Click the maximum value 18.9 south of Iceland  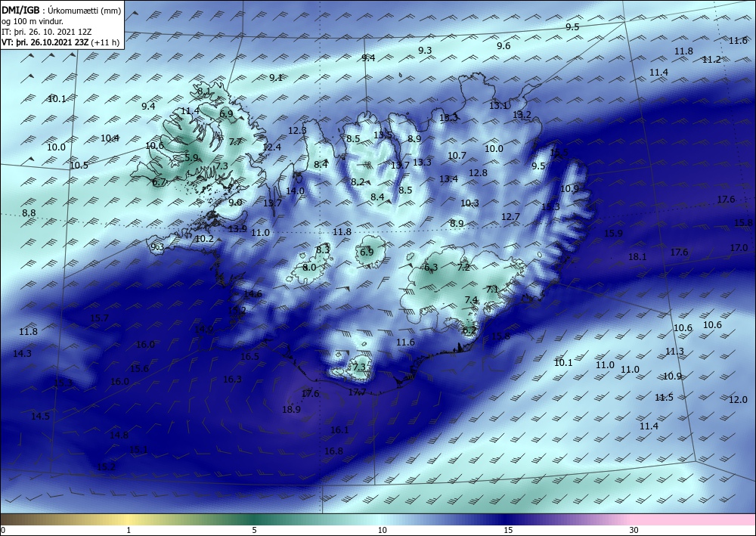(x=291, y=409)
